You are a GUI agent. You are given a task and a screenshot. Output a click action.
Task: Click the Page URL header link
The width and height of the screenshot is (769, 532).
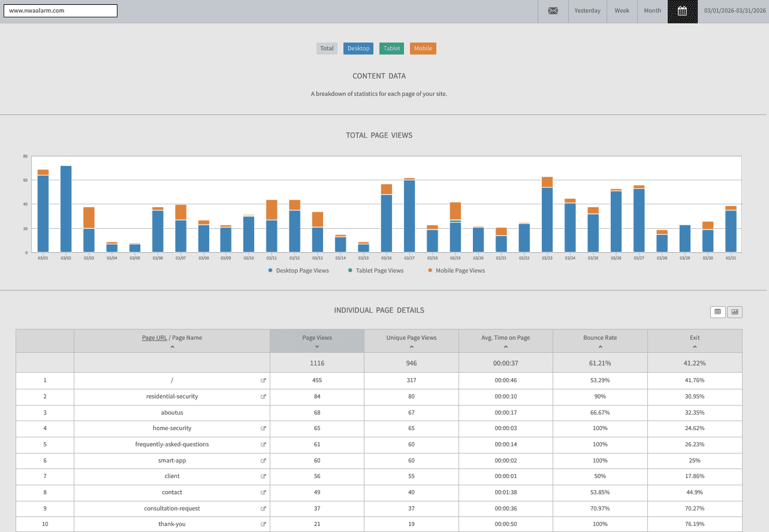pyautogui.click(x=154, y=338)
